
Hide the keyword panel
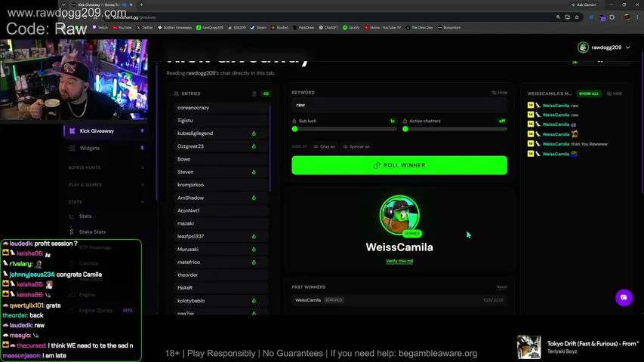500,93
